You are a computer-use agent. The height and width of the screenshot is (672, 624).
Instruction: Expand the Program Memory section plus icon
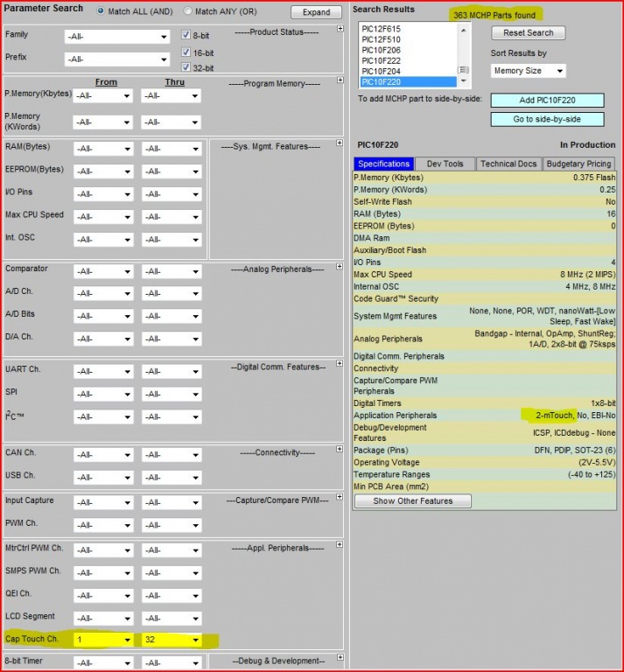(340, 80)
